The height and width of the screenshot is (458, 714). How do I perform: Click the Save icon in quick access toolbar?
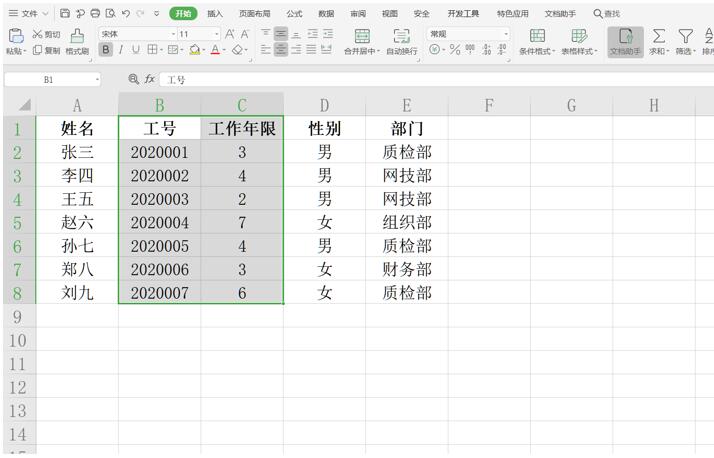coord(65,13)
